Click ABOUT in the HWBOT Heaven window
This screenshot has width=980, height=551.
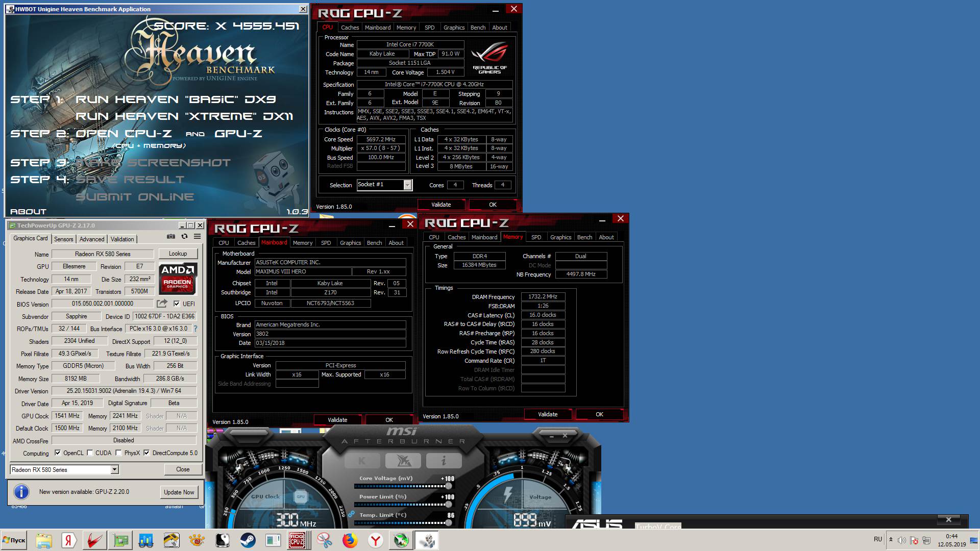click(x=28, y=211)
